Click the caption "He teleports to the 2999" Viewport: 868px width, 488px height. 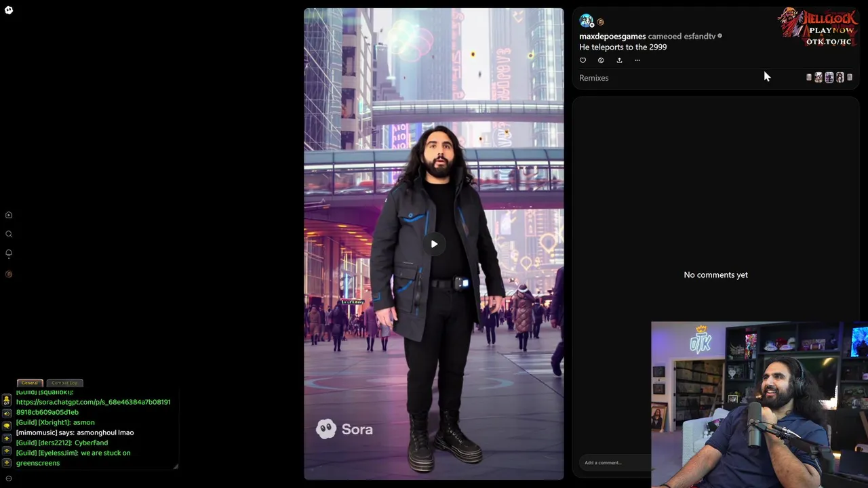point(623,47)
